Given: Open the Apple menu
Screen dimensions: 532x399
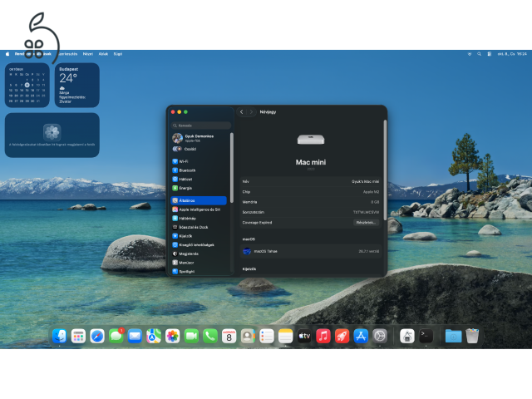Looking at the screenshot, I should pyautogui.click(x=7, y=54).
